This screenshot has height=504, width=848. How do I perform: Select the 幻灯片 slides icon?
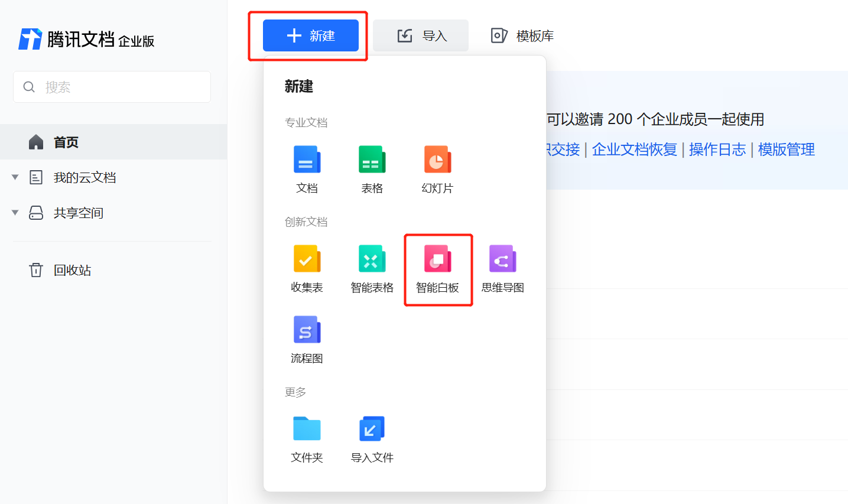pyautogui.click(x=437, y=160)
